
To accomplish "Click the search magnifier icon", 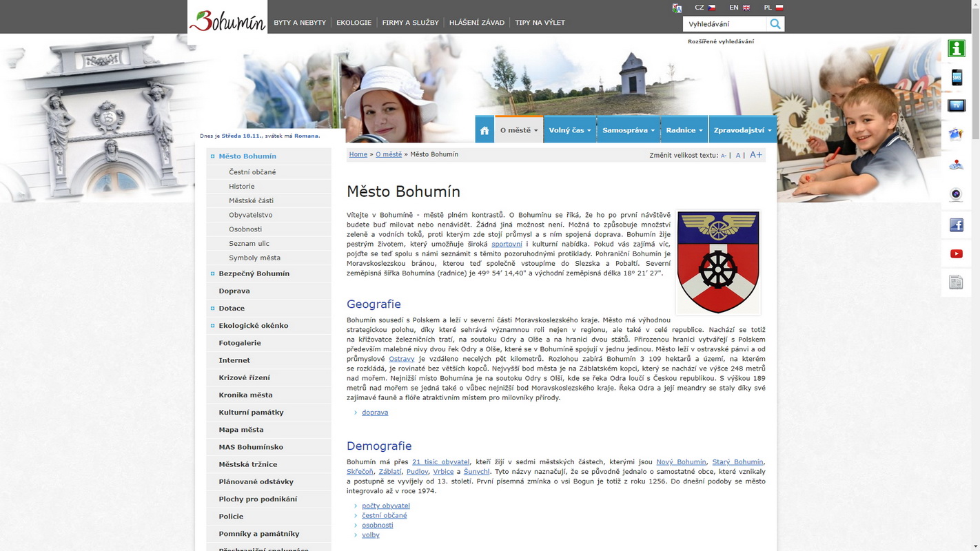I will (775, 24).
